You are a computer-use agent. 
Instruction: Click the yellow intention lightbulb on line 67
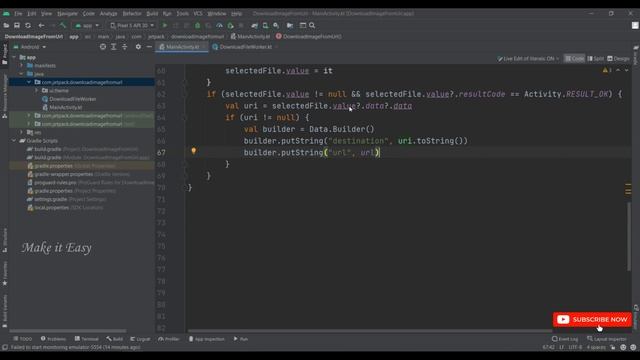click(194, 151)
